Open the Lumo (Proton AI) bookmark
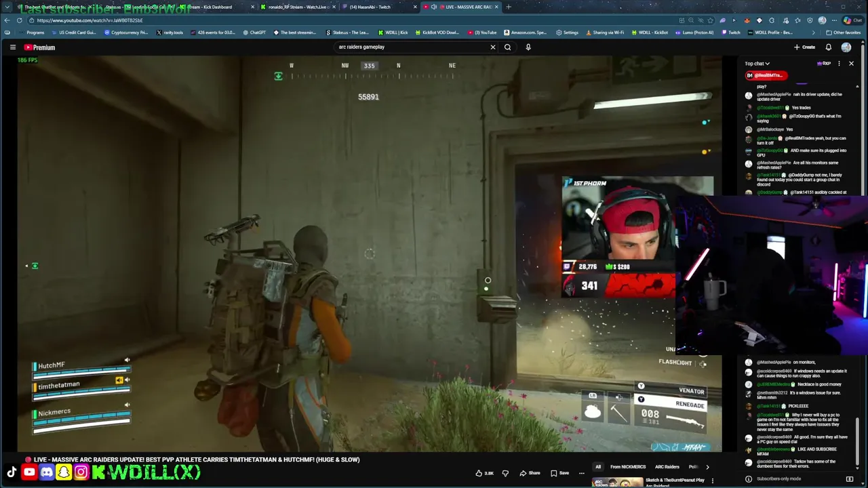 click(695, 33)
